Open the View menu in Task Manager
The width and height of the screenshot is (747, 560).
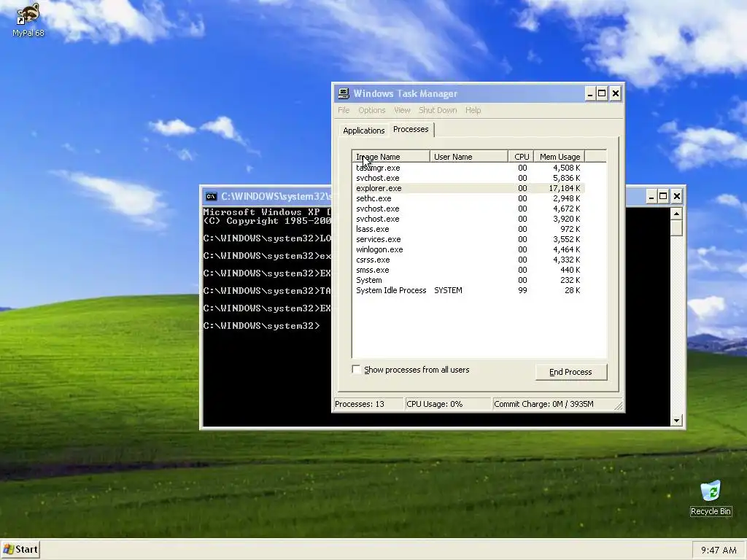click(402, 110)
